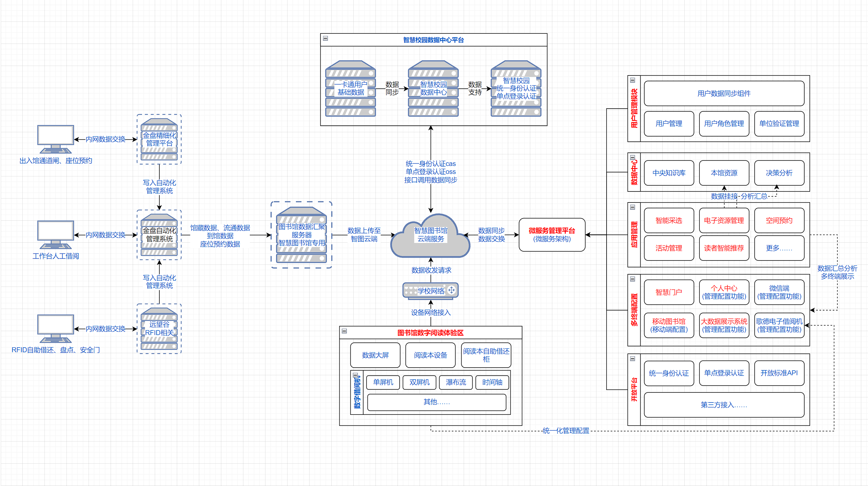The width and height of the screenshot is (868, 486).
Task: Collapse the 用户管理模块 swimlane
Action: pos(633,80)
